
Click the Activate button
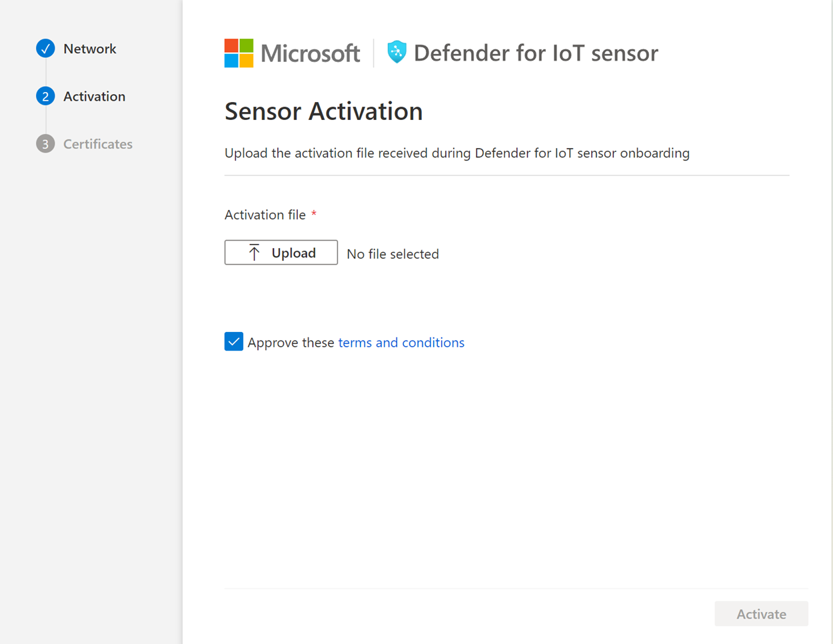coord(761,614)
